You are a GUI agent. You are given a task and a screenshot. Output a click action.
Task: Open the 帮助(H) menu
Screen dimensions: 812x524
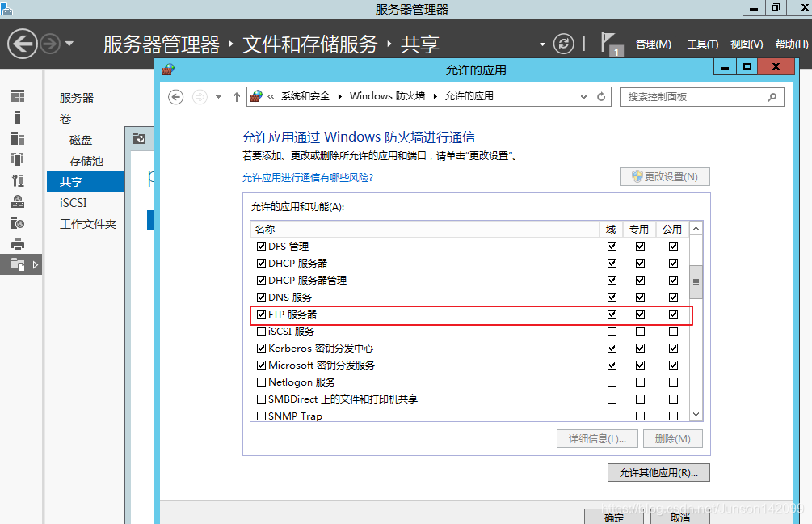tap(791, 44)
